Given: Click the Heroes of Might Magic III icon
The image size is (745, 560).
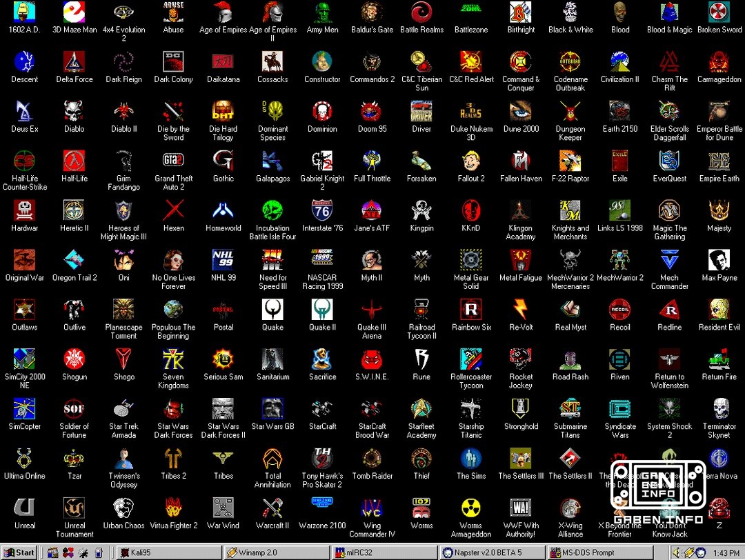Looking at the screenshot, I should (124, 210).
